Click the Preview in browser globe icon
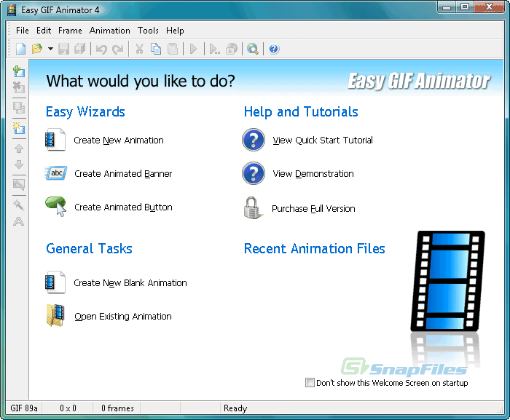This screenshot has width=510, height=420. coord(253,49)
